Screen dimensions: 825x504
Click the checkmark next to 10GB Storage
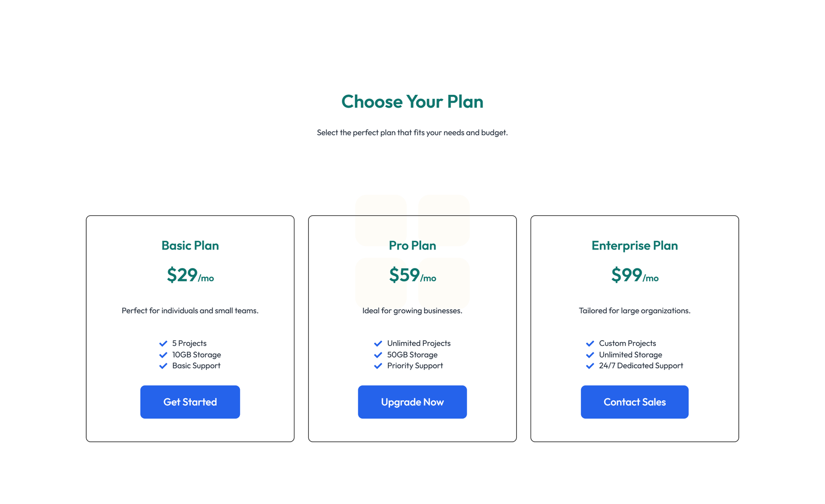[x=163, y=355]
